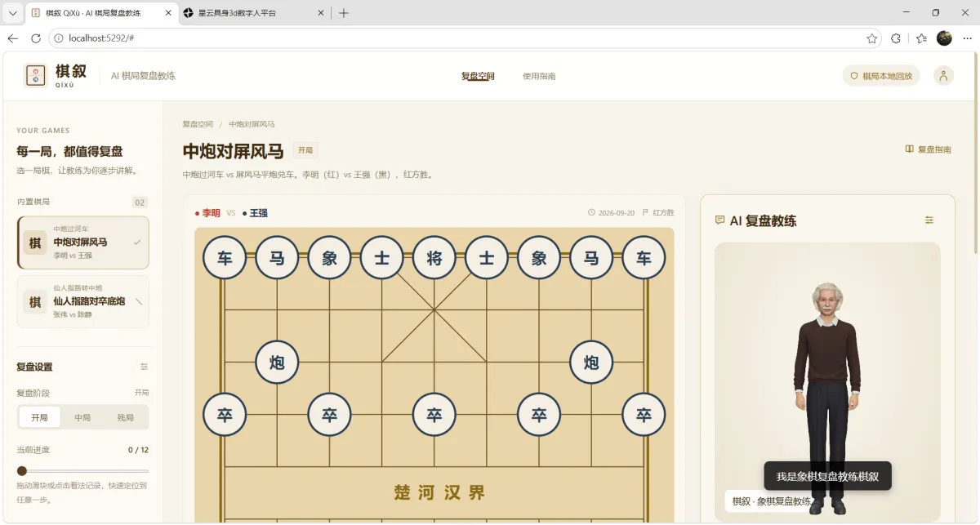Viewport: 980px width, 525px height.
Task: Switch replay stage to 残局
Action: point(125,417)
